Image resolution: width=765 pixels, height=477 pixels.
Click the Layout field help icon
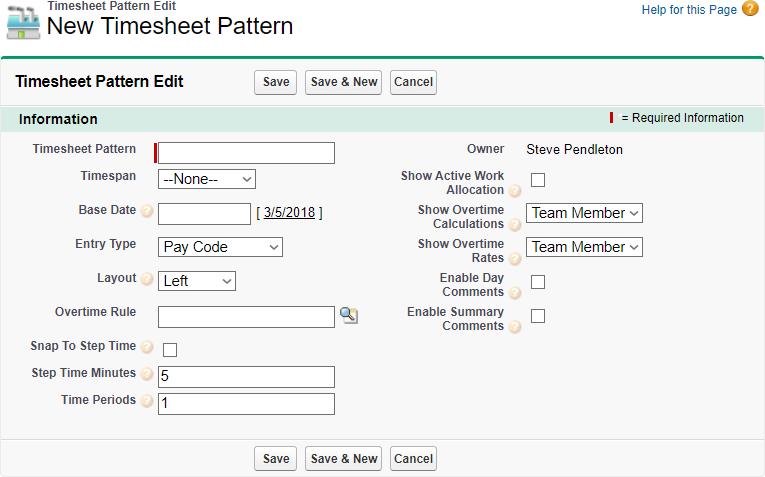point(147,280)
